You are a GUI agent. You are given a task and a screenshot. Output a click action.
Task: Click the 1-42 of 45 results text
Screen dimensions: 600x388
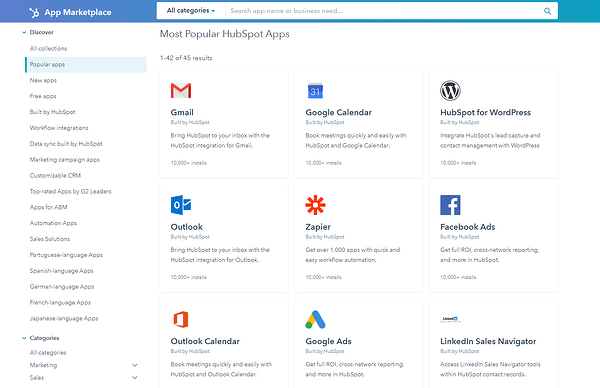[186, 58]
